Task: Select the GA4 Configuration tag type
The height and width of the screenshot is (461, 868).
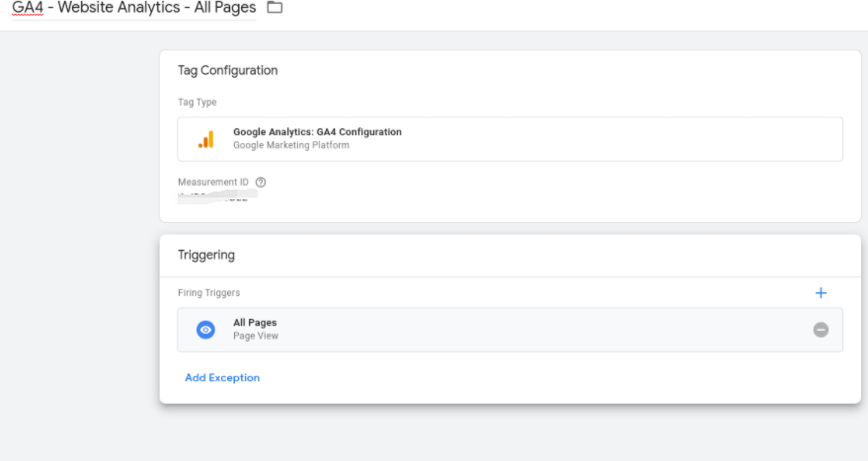Action: coord(510,139)
